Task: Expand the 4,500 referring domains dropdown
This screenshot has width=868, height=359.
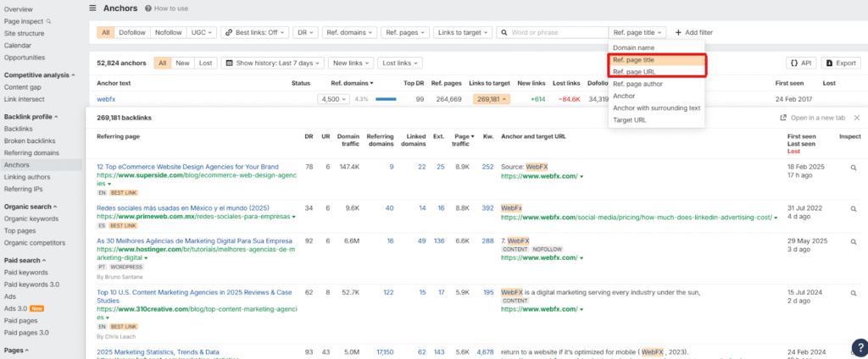Action: (x=333, y=99)
